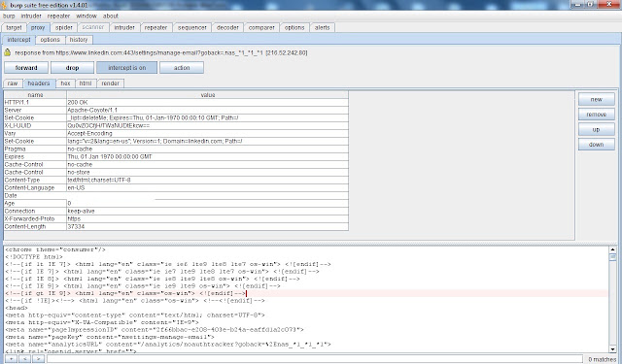The height and width of the screenshot is (364, 622).
Task: Open the intruder menu in menu bar
Action: tap(31, 17)
